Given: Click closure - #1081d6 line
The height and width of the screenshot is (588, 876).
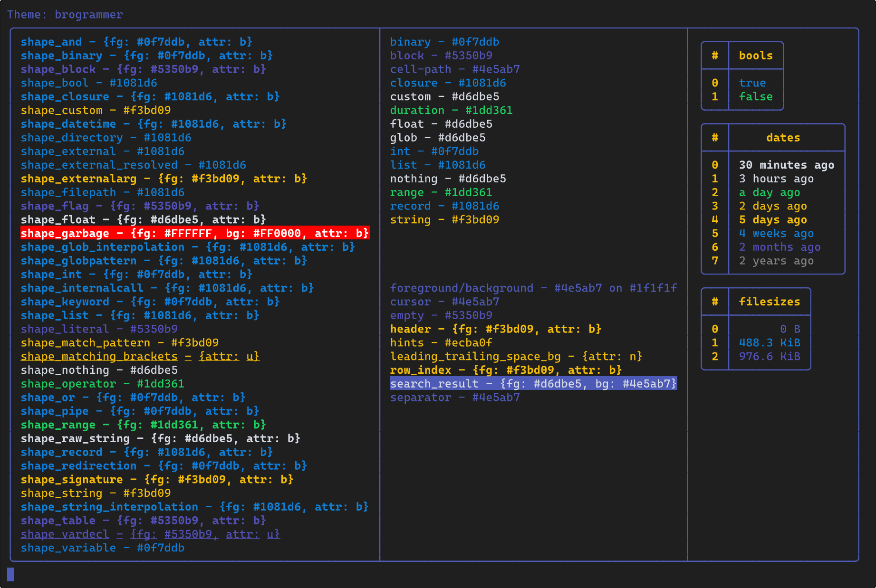Looking at the screenshot, I should tap(448, 83).
